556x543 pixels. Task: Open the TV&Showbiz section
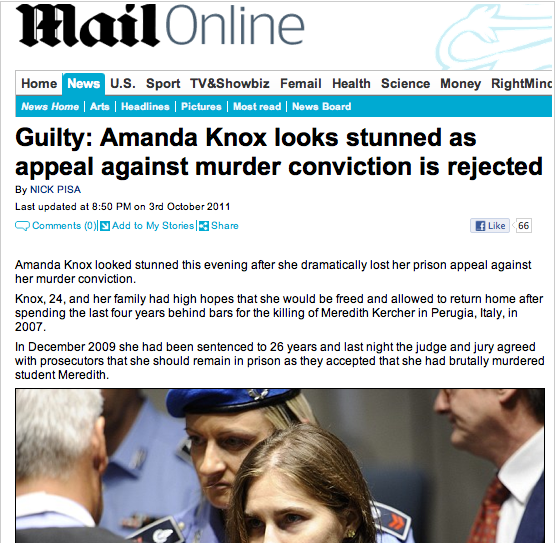click(230, 84)
